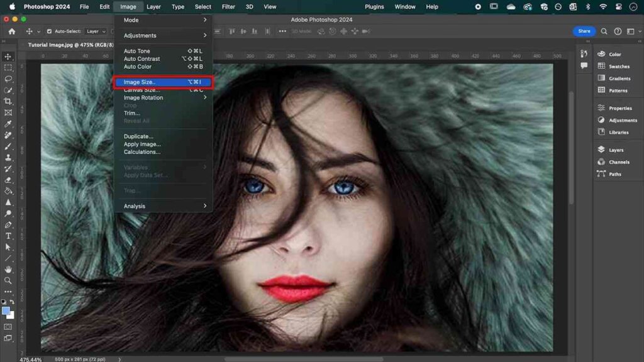The height and width of the screenshot is (362, 644).
Task: Pick the Eyedropper tool
Action: [x=8, y=124]
